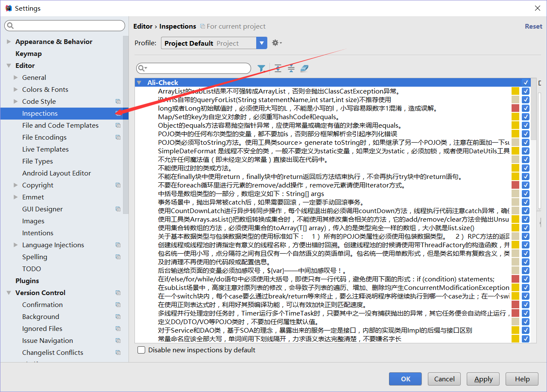Image resolution: width=547 pixels, height=392 pixels.
Task: Click the eraser reset-to-empty icon
Action: [x=304, y=68]
